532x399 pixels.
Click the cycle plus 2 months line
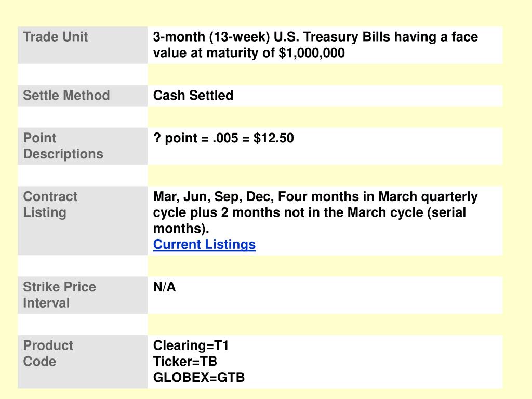coord(310,212)
